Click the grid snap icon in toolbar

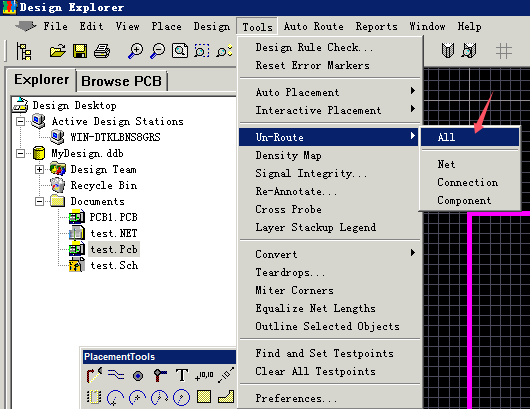[x=504, y=51]
